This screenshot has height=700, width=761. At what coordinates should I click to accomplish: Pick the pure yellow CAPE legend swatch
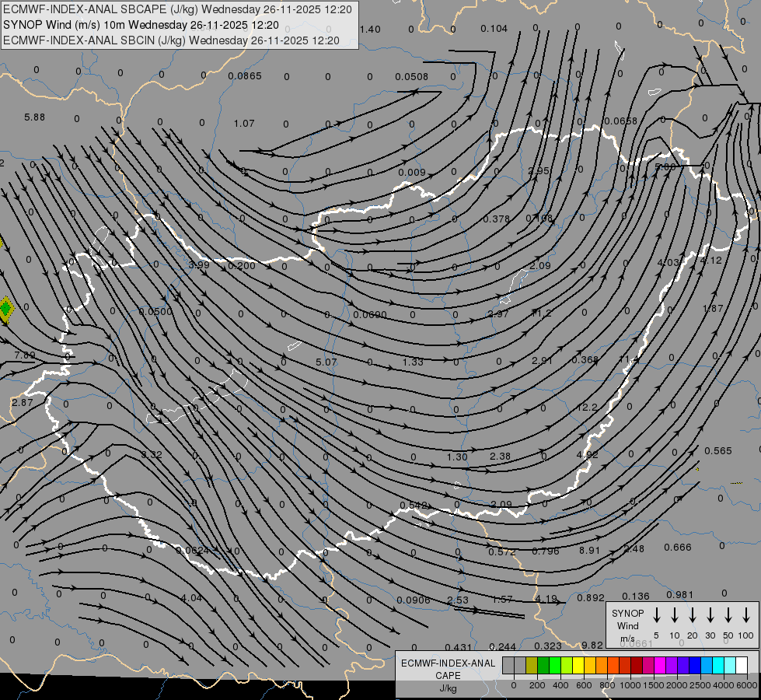(578, 666)
